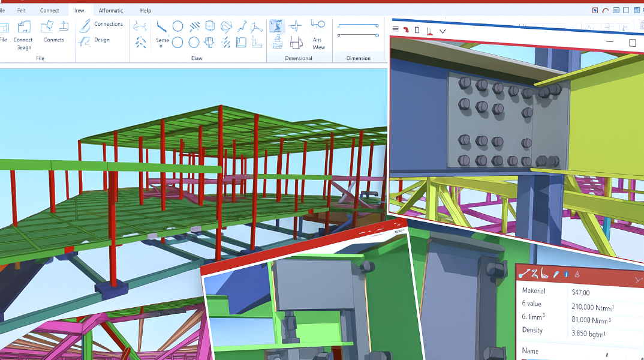This screenshot has width=644, height=360.
Task: Open the table columns icon at top right
Action: click(637, 10)
